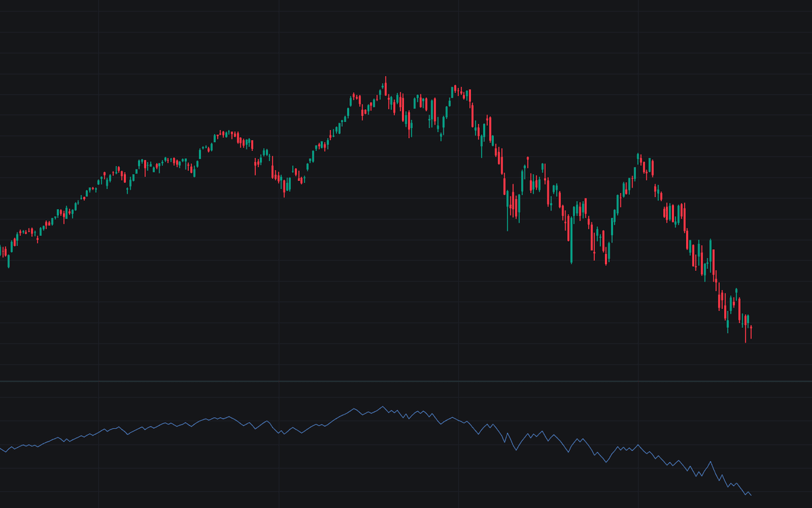Screen dimensions: 812x508
Task: Select the end point of the indicator line
Action: pos(751,495)
